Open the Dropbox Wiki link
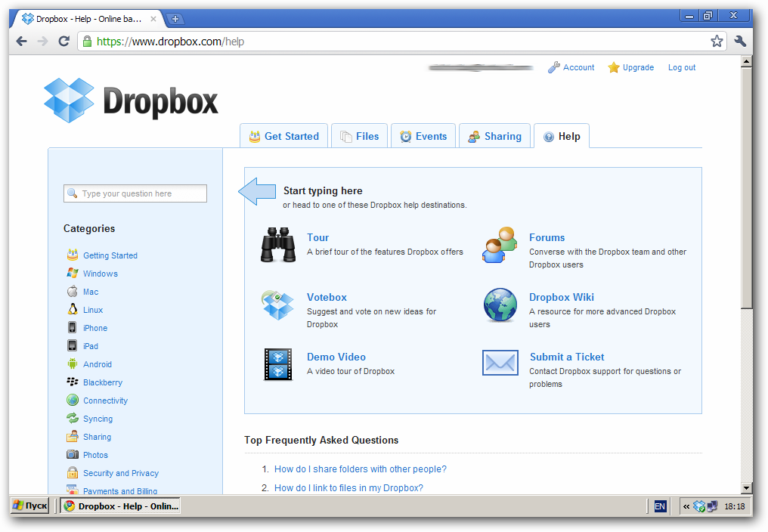Screen dimensions: 768x532 (562, 297)
